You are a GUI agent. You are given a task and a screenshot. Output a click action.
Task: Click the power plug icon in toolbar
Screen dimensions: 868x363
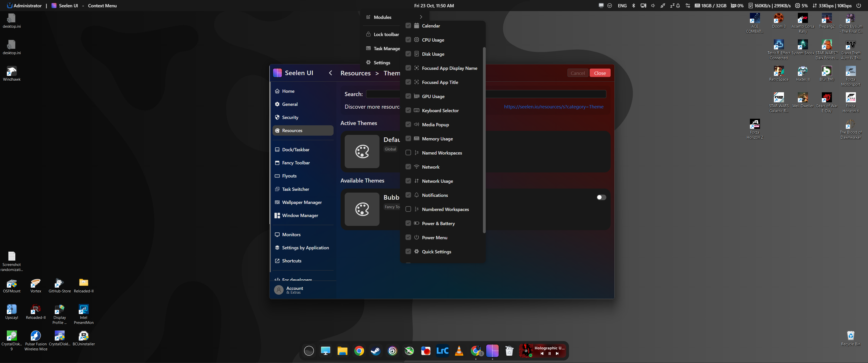[x=663, y=6]
